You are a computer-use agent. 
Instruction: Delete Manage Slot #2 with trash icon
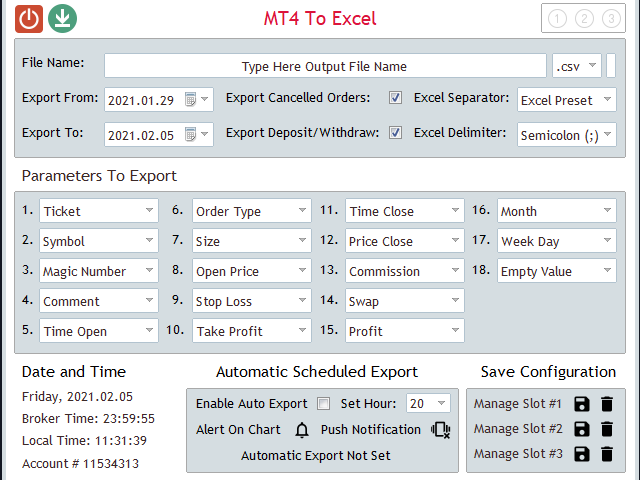[x=607, y=429]
